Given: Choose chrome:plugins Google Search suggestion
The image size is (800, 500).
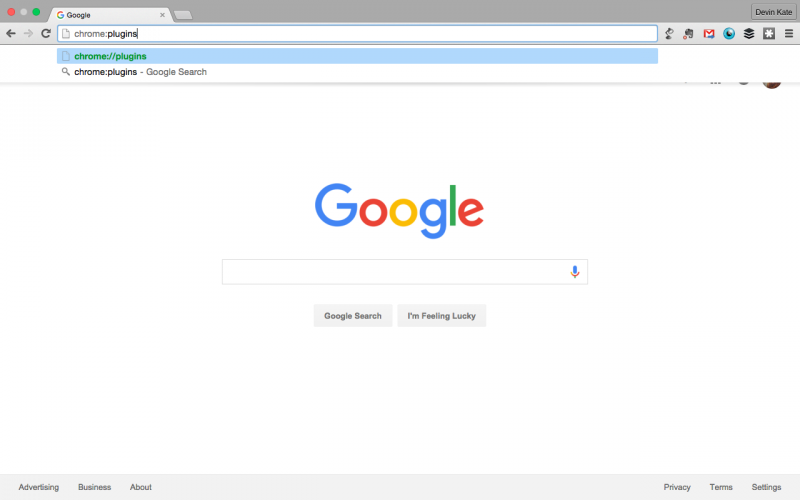Looking at the screenshot, I should [357, 72].
